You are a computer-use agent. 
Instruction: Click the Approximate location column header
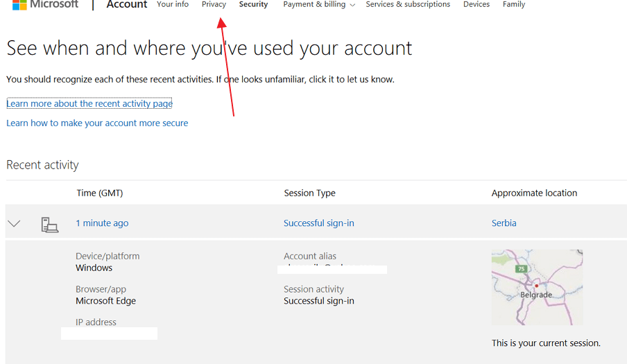coord(534,193)
